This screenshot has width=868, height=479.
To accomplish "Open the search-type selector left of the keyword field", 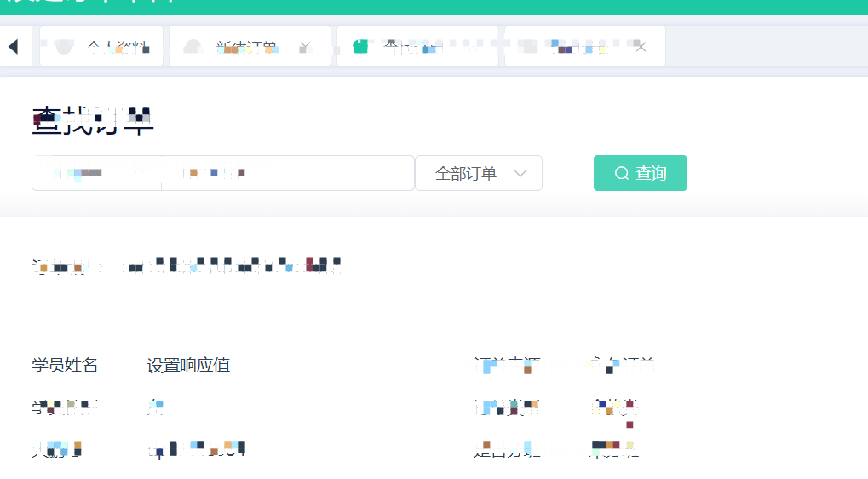I will tap(96, 174).
